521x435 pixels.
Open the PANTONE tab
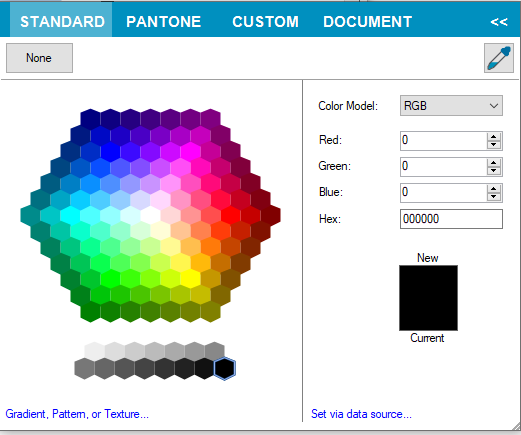pos(163,22)
